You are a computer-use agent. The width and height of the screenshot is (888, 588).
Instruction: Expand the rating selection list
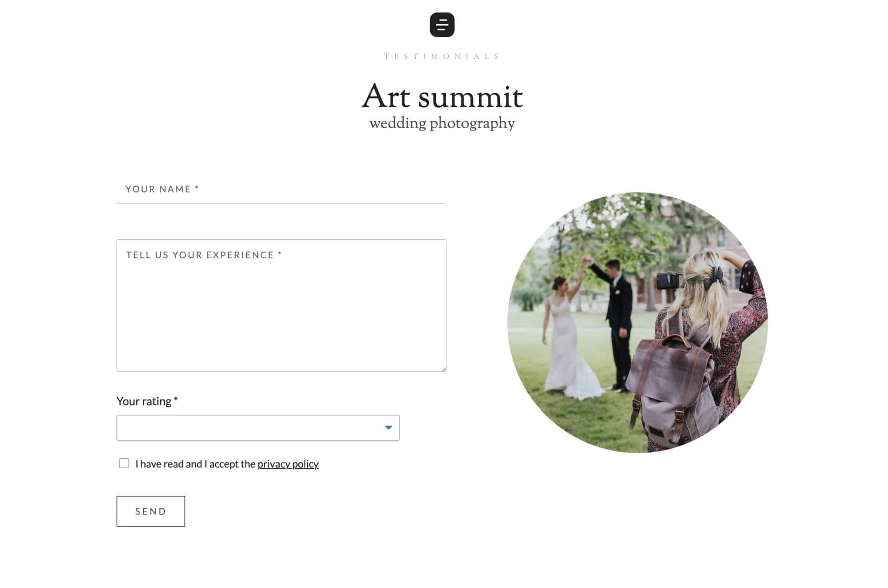click(257, 428)
